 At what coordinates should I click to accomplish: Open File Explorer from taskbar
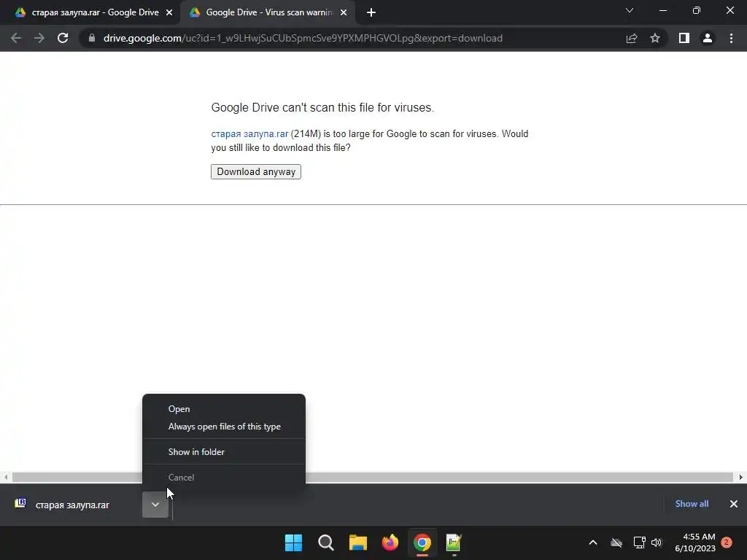[x=357, y=542]
